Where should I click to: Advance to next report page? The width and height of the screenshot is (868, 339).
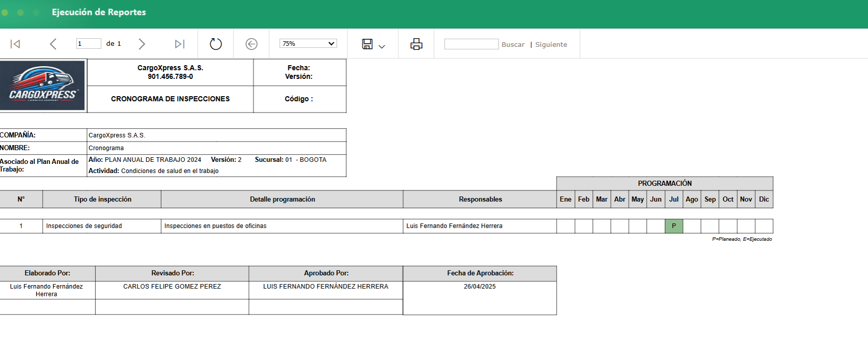click(x=142, y=44)
